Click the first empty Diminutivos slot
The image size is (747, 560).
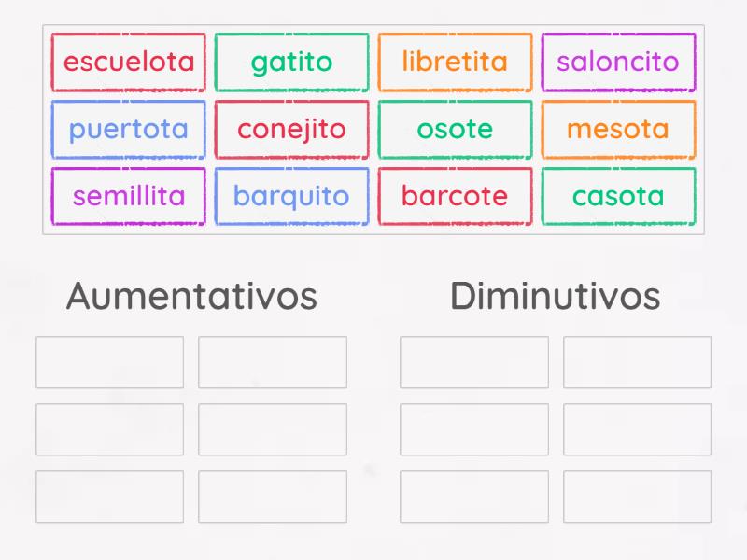point(472,362)
